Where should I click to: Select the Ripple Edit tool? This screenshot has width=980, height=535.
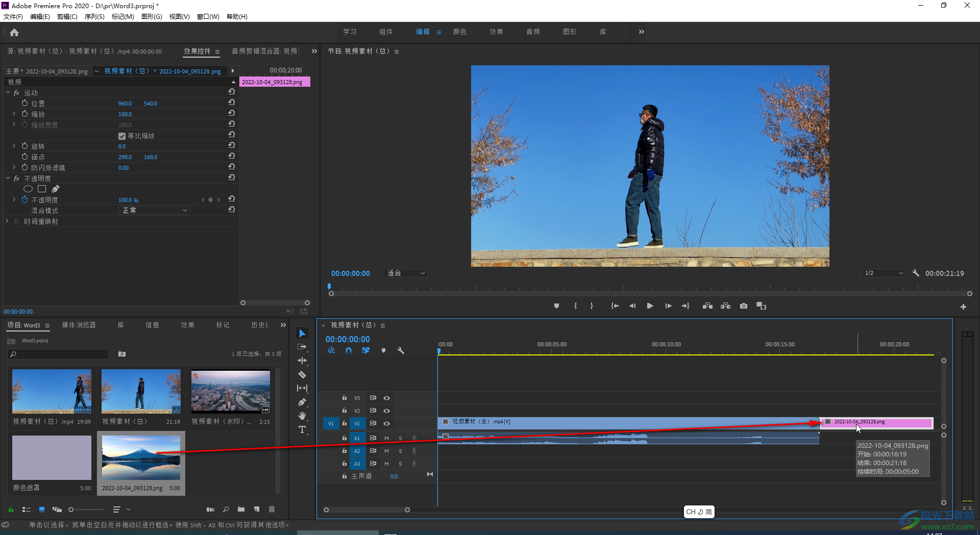[302, 361]
